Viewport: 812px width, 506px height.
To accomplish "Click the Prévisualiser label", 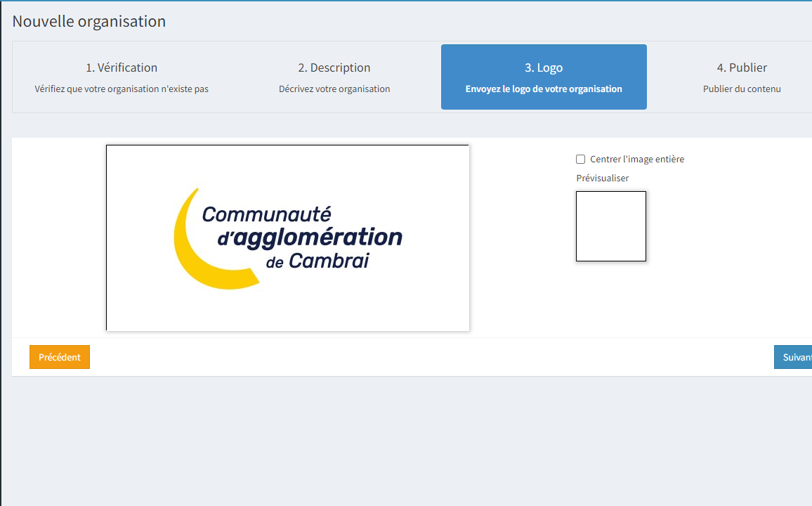I will tap(602, 179).
